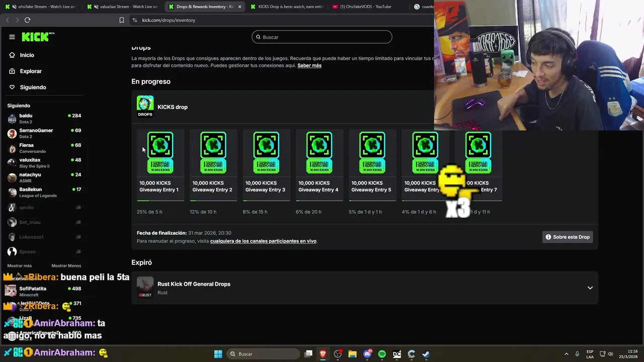This screenshot has height=362, width=644.
Task: Reload the page
Action: pos(27,20)
